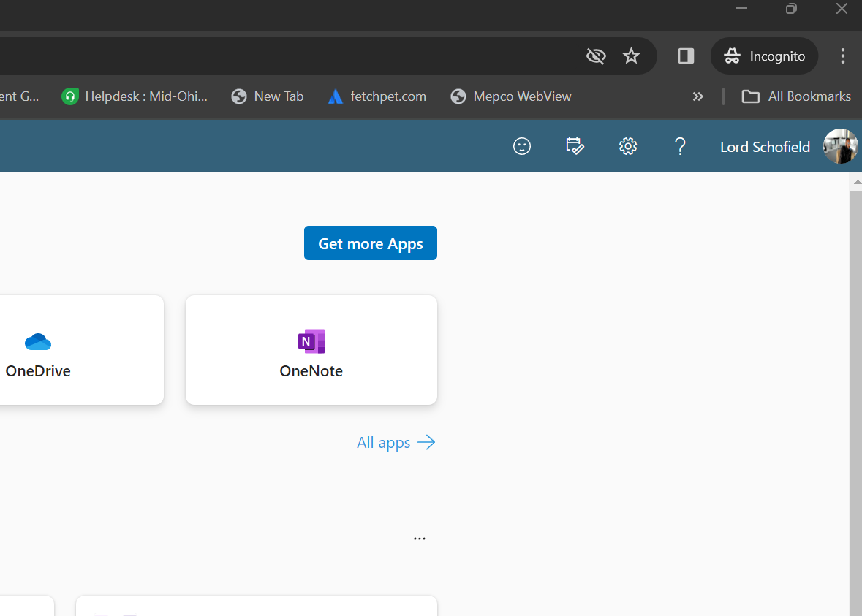Click the feedback smiley face icon
The image size is (862, 616).
coord(522,146)
